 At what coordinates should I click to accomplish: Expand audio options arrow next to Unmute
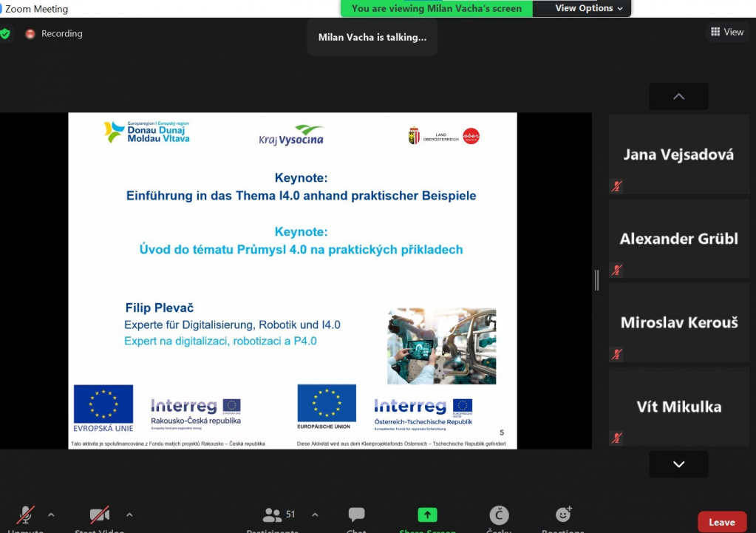pos(51,515)
